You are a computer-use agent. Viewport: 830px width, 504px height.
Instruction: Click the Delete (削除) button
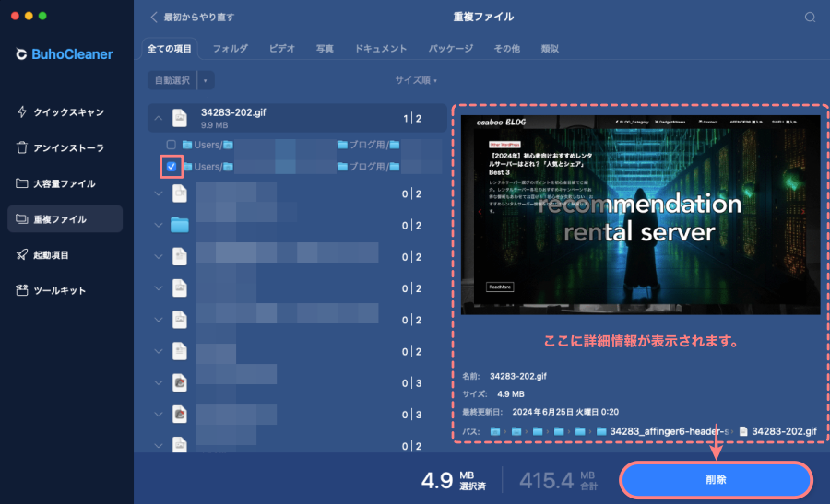[716, 480]
